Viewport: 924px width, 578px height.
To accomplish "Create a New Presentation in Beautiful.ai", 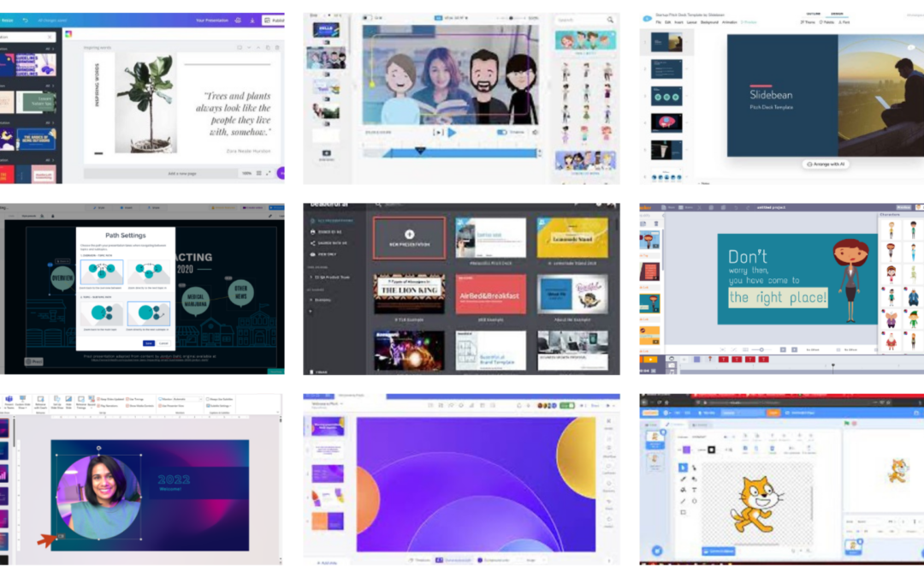I will tap(409, 238).
